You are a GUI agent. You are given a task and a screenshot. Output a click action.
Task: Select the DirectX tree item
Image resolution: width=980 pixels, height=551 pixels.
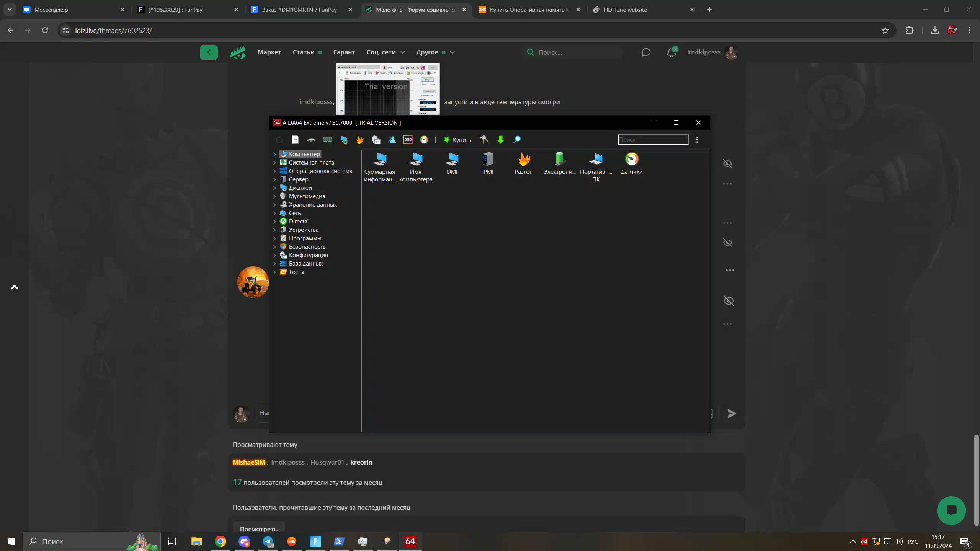(x=298, y=222)
